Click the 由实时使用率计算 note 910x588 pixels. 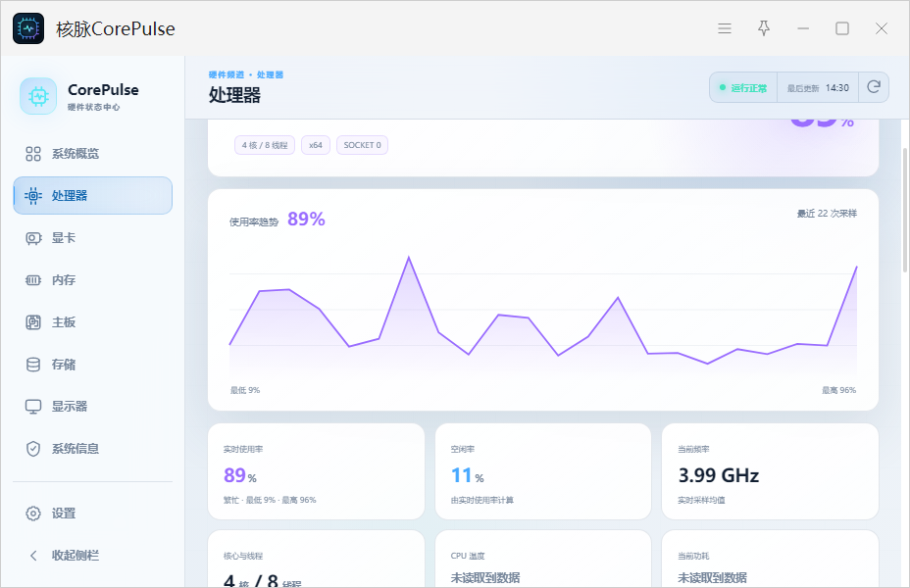coord(482,500)
